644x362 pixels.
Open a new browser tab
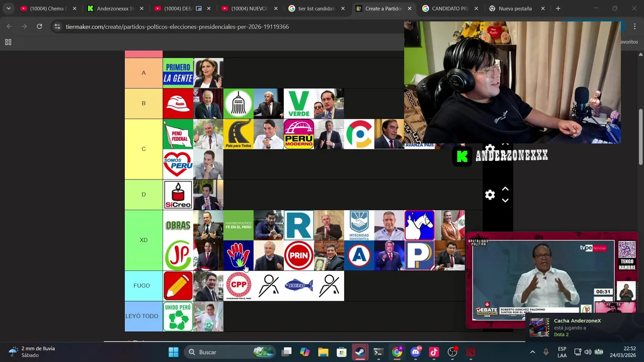(558, 9)
